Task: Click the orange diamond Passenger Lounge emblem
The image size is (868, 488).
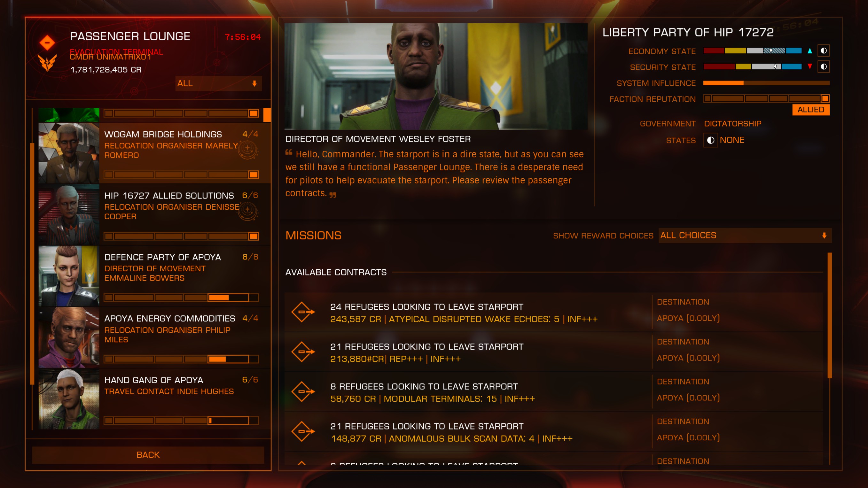Action: coord(47,43)
